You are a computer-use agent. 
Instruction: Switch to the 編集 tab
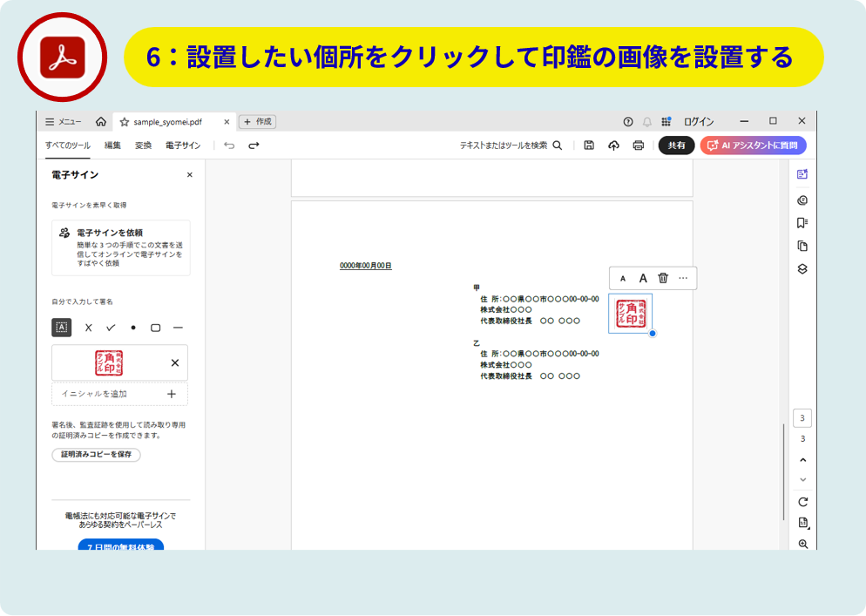coord(112,146)
